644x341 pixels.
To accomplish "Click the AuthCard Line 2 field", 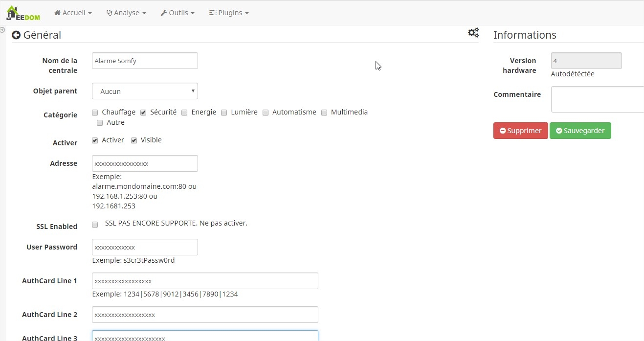I will coord(205,315).
